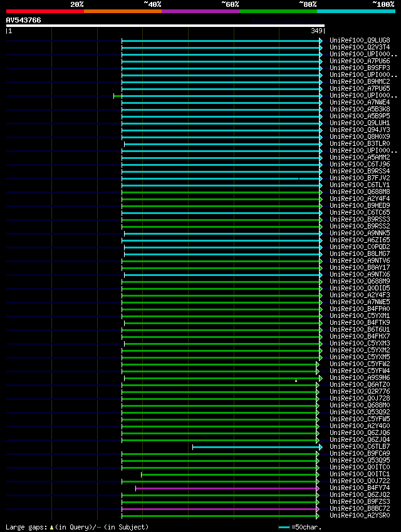Select the hit label UniRef100_B8AY17
The height and width of the screenshot is (532, 401).
pyautogui.click(x=360, y=267)
